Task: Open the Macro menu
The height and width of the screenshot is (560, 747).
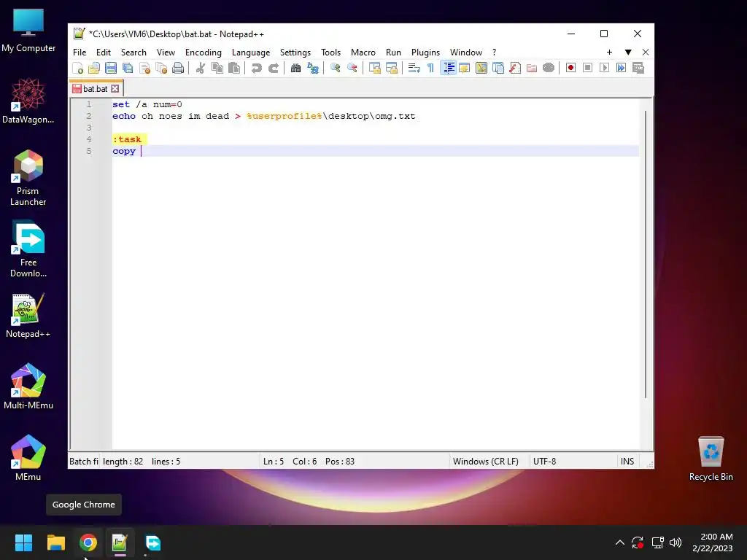Action: point(363,52)
